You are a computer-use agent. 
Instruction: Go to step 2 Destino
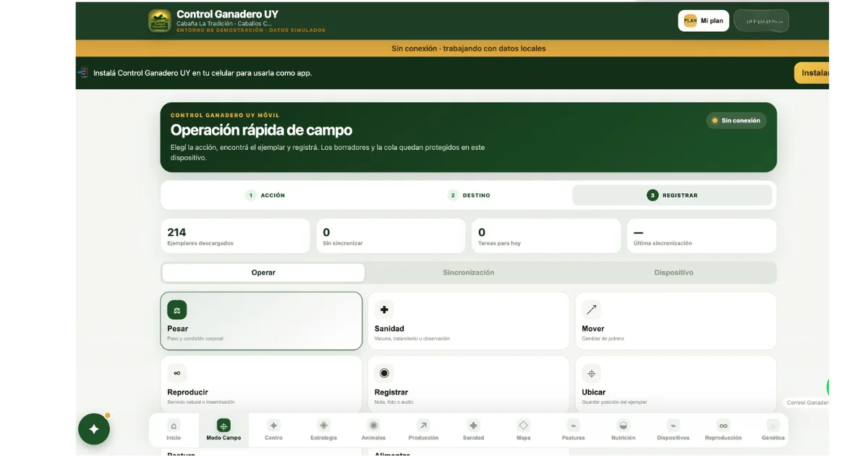[x=469, y=195]
